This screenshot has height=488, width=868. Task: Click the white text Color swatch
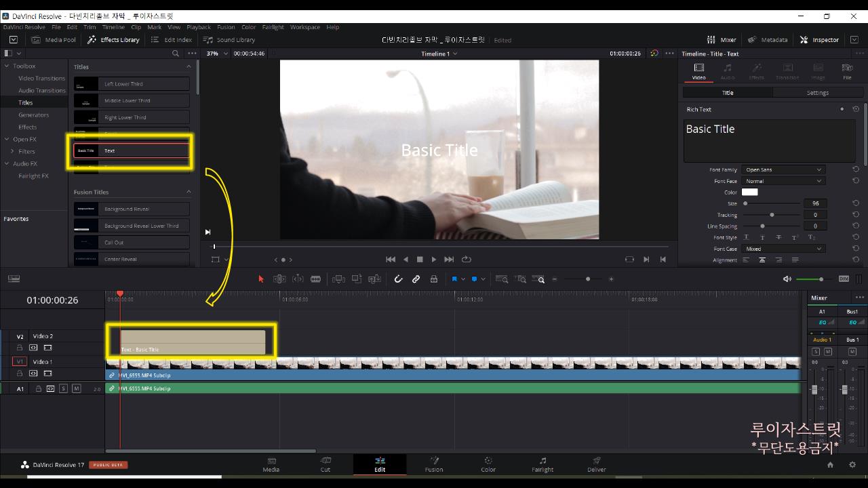(749, 192)
